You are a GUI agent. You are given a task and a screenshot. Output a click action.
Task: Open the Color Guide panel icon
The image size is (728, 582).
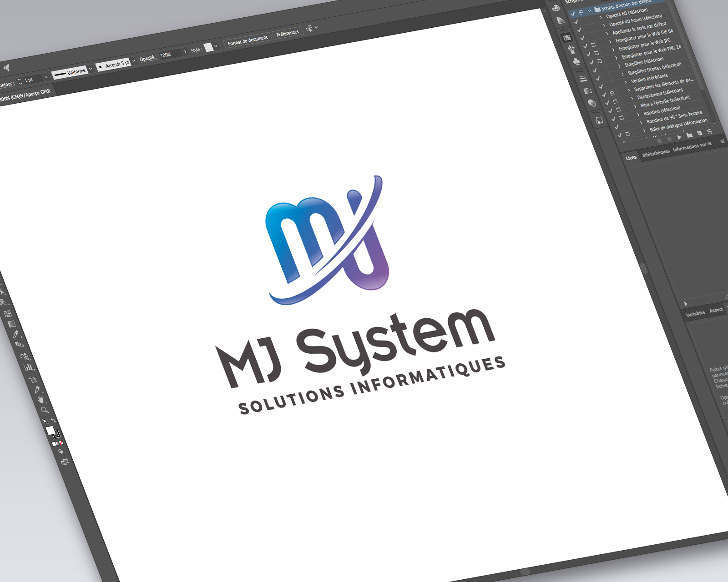pyautogui.click(x=561, y=20)
